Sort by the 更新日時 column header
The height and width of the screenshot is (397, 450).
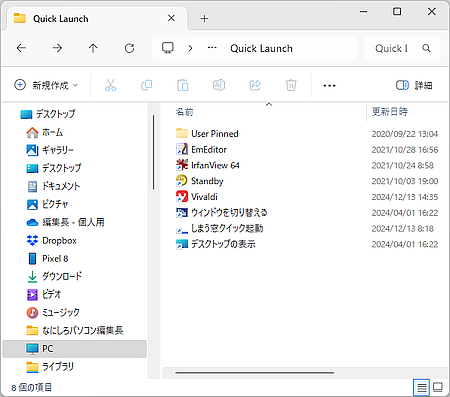point(390,112)
